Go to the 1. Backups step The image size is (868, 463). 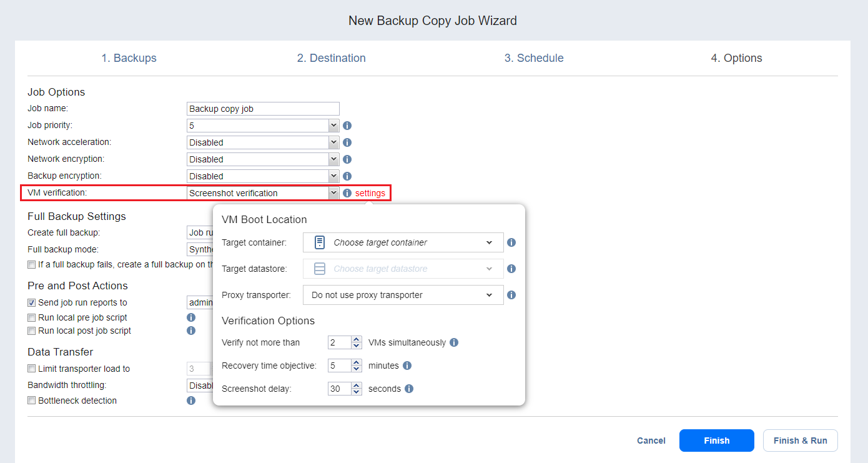coord(129,58)
